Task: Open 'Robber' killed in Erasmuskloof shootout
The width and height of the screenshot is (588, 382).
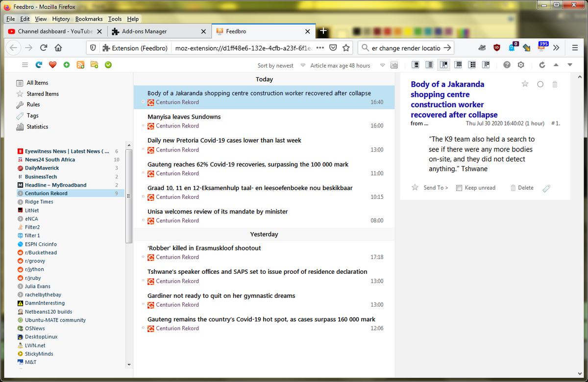Action: 204,248
